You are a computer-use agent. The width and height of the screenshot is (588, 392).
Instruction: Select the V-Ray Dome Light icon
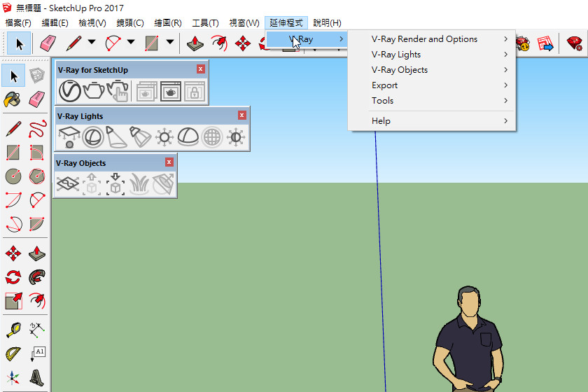pyautogui.click(x=188, y=137)
